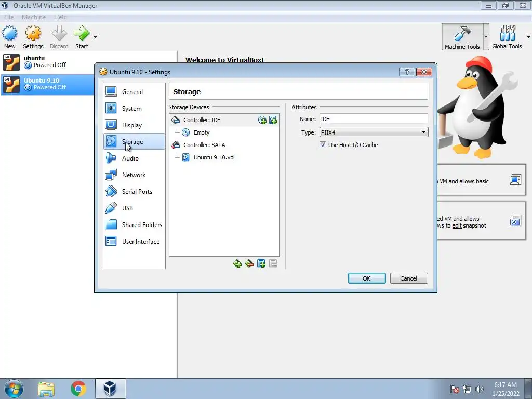Select the ubuntu VM in the list

88,62
